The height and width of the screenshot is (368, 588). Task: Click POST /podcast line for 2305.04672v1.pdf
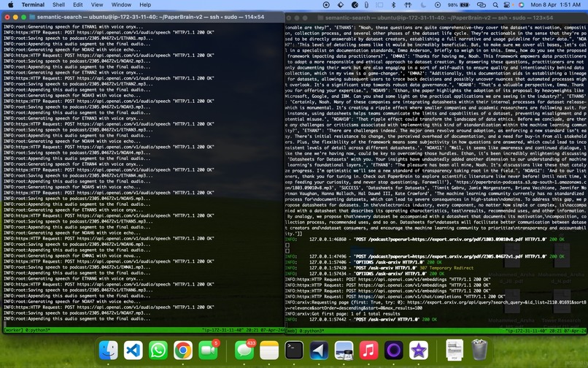pos(425,256)
